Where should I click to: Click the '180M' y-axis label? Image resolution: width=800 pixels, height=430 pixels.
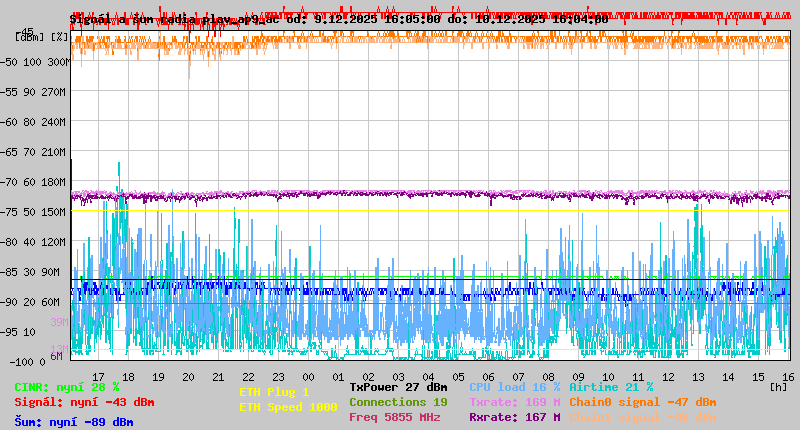pyautogui.click(x=54, y=182)
